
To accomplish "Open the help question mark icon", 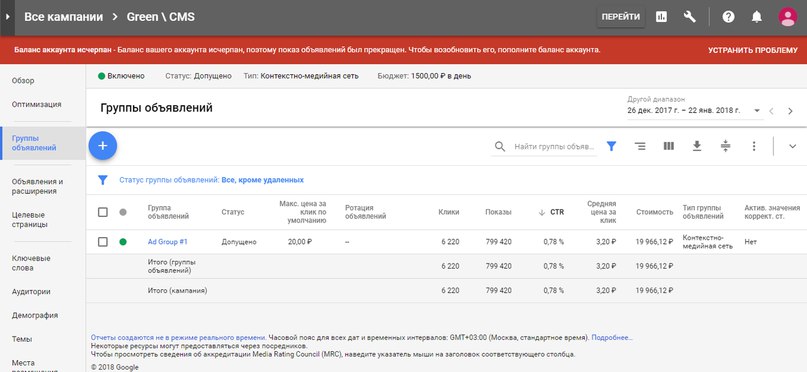I will (728, 17).
